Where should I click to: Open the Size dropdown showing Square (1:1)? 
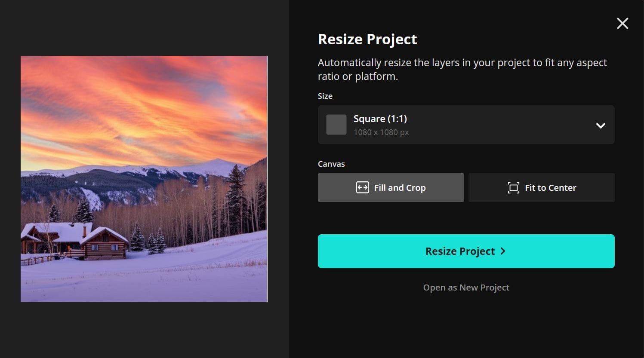click(x=466, y=125)
